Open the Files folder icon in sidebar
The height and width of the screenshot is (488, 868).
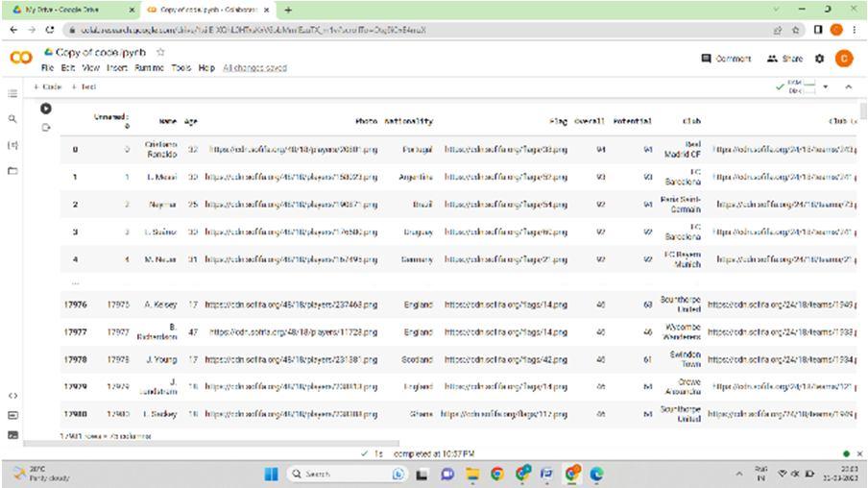click(12, 171)
